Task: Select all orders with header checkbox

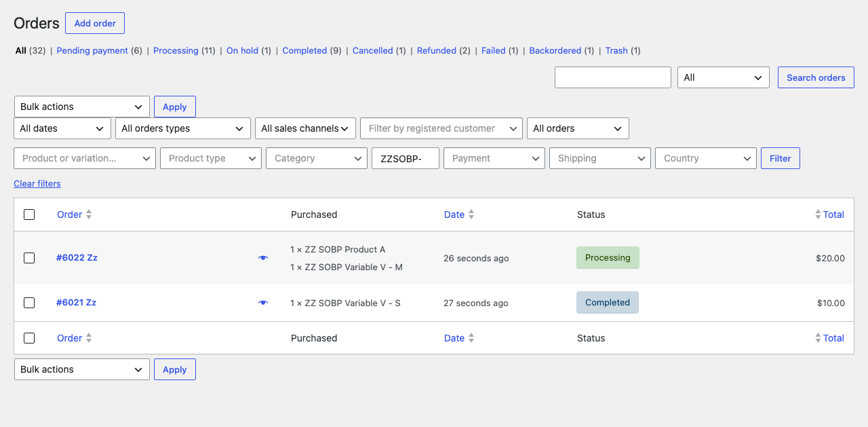Action: coord(29,215)
